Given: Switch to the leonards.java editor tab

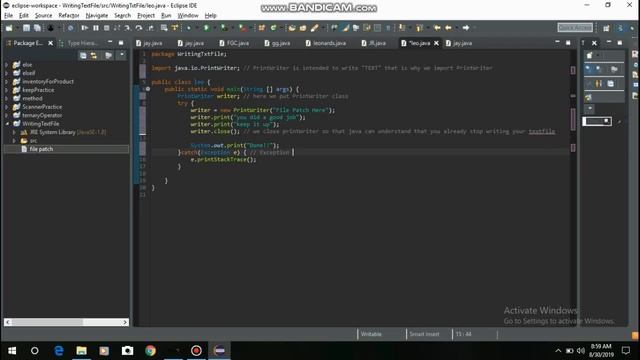Looking at the screenshot, I should pyautogui.click(x=326, y=43).
